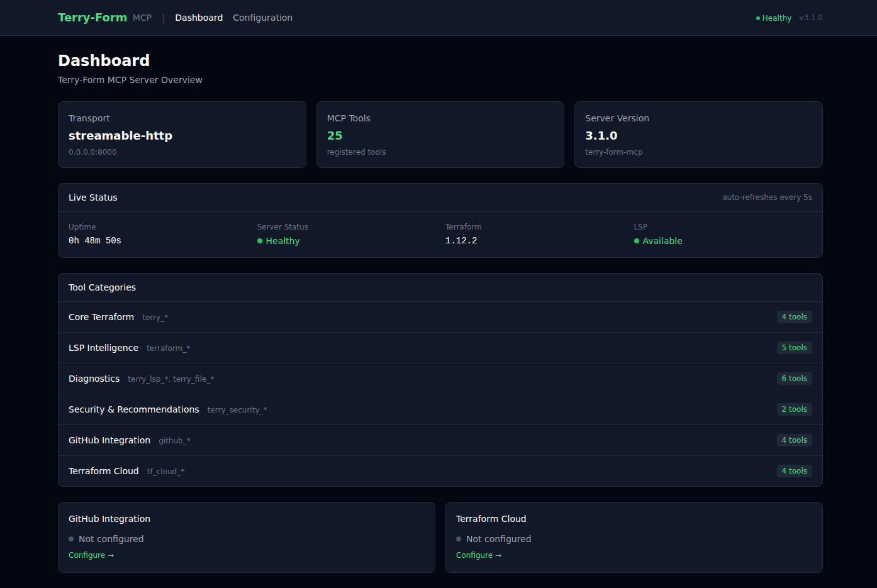Click the Terry-Form MCP logo
Image resolution: width=877 pixels, height=588 pixels.
(x=92, y=17)
